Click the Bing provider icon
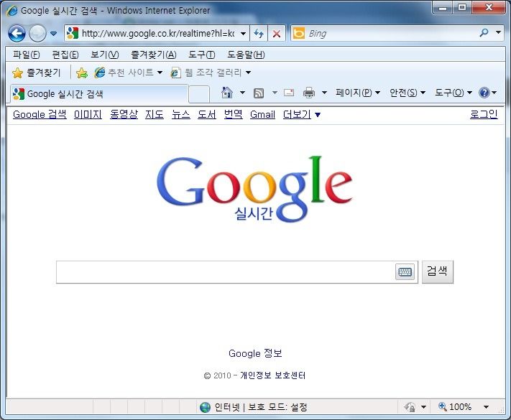 point(298,33)
